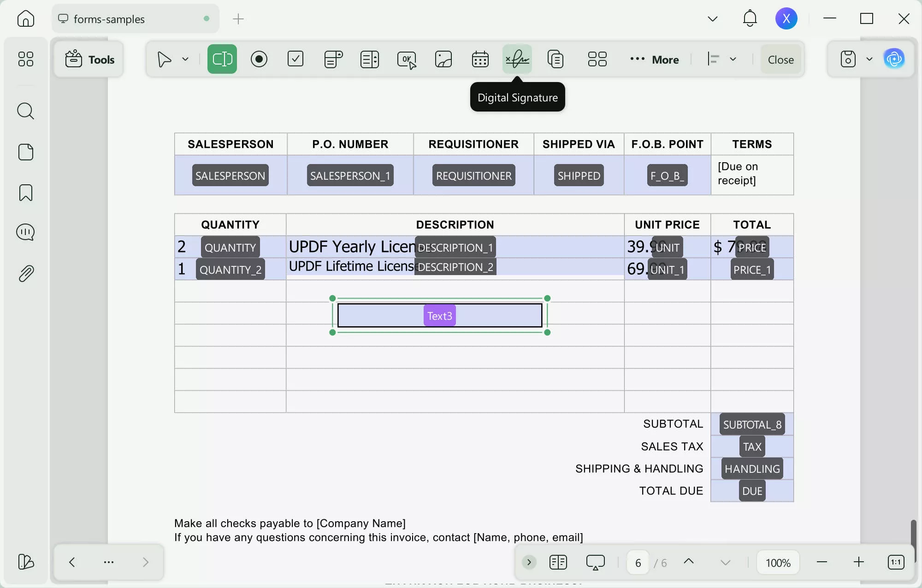The height and width of the screenshot is (588, 922).
Task: Open the Tools menu button
Action: 89,59
